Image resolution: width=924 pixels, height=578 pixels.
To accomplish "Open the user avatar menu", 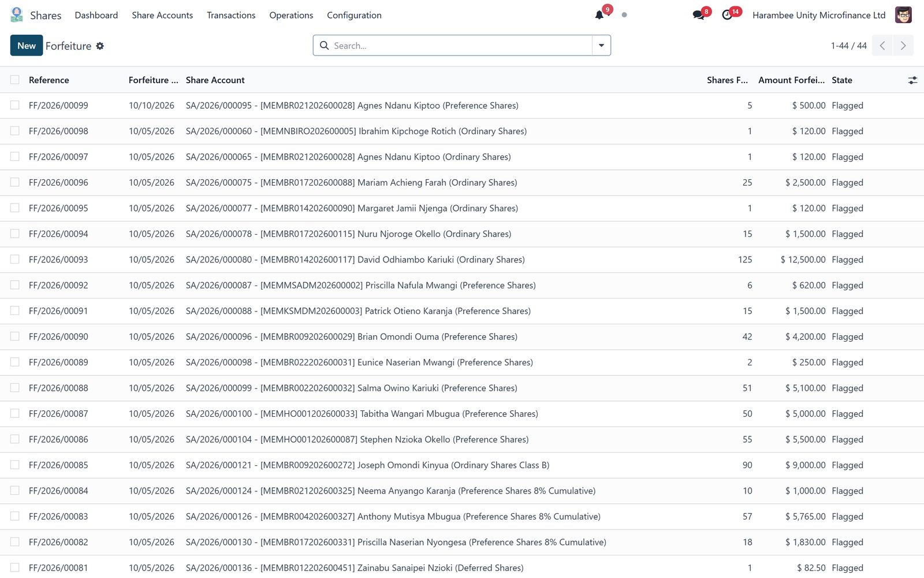I will coord(903,15).
